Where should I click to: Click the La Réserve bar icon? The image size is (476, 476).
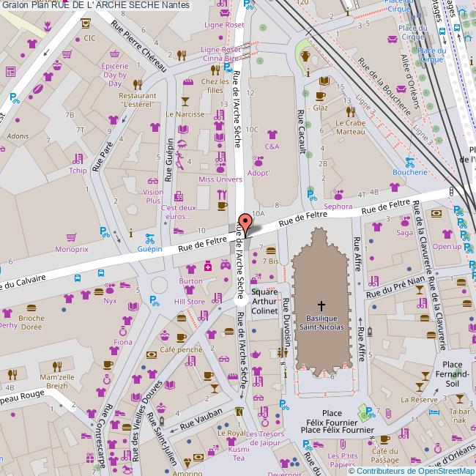pos(424,387)
